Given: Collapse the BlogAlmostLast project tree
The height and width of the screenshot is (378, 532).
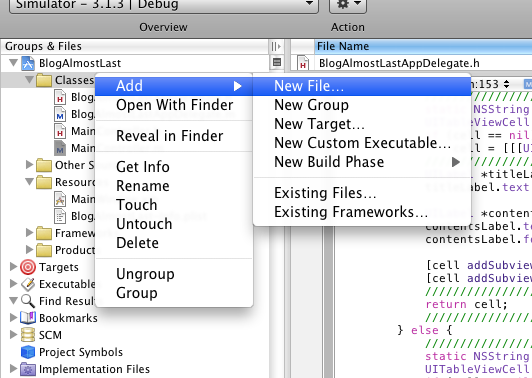Looking at the screenshot, I should point(14,63).
